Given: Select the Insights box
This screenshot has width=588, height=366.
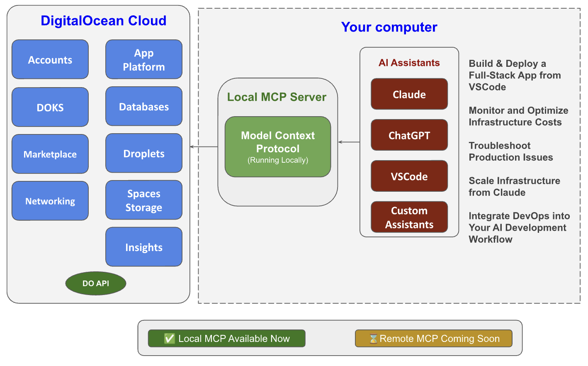Looking at the screenshot, I should 143,247.
